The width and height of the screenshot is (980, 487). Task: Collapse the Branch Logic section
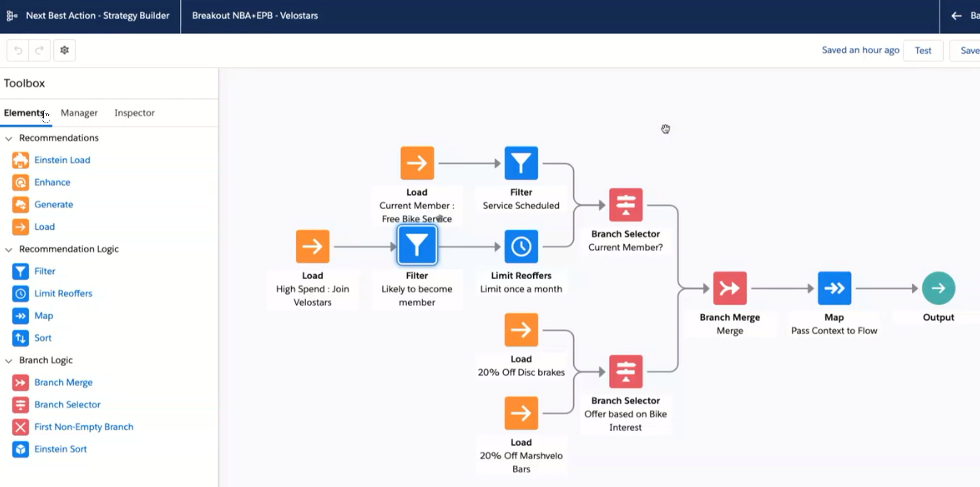tap(9, 361)
